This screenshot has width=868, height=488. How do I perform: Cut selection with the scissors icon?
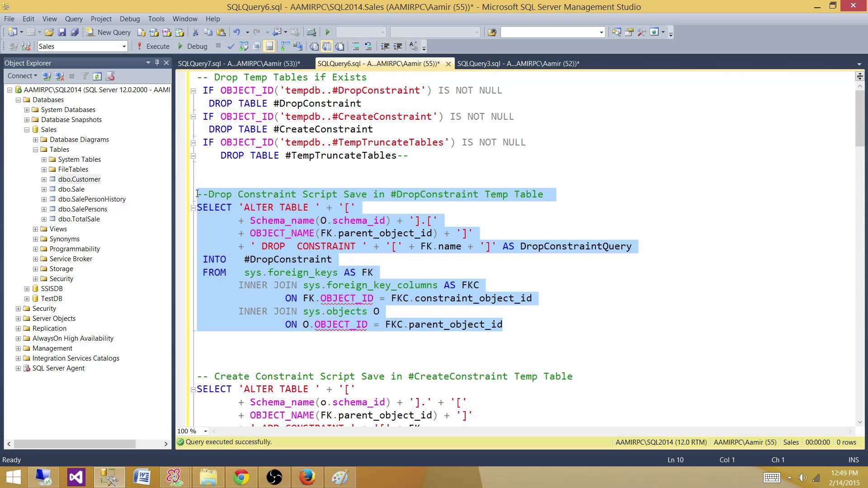(x=195, y=32)
